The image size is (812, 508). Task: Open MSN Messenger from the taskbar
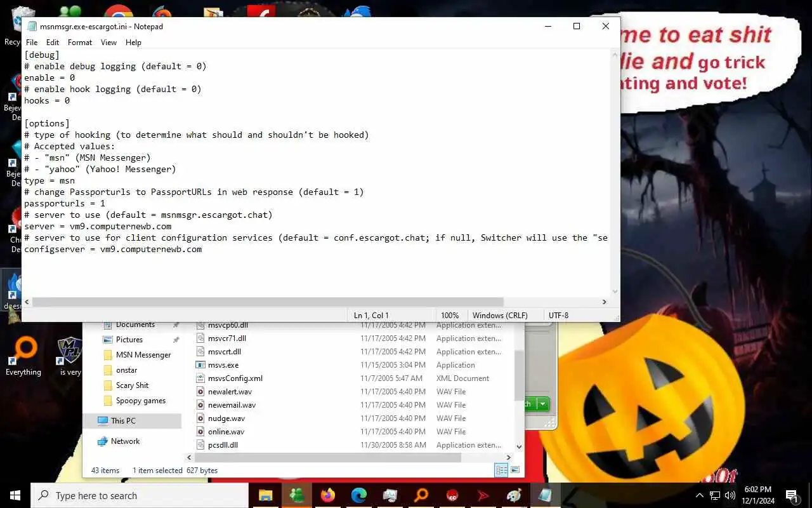(296, 495)
